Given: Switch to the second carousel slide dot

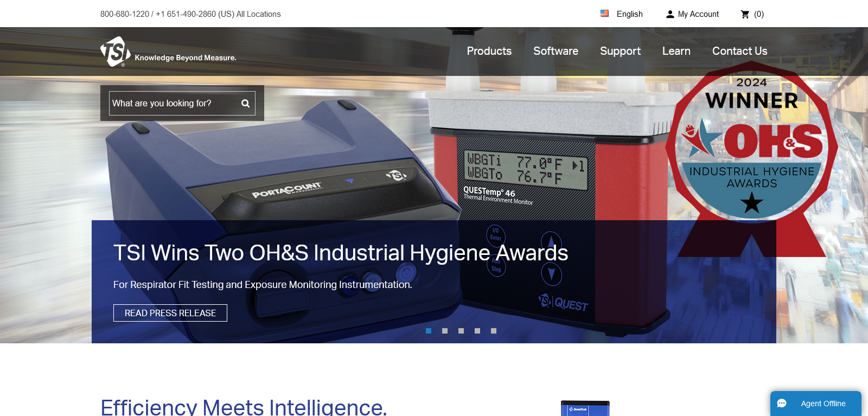Looking at the screenshot, I should click(445, 331).
